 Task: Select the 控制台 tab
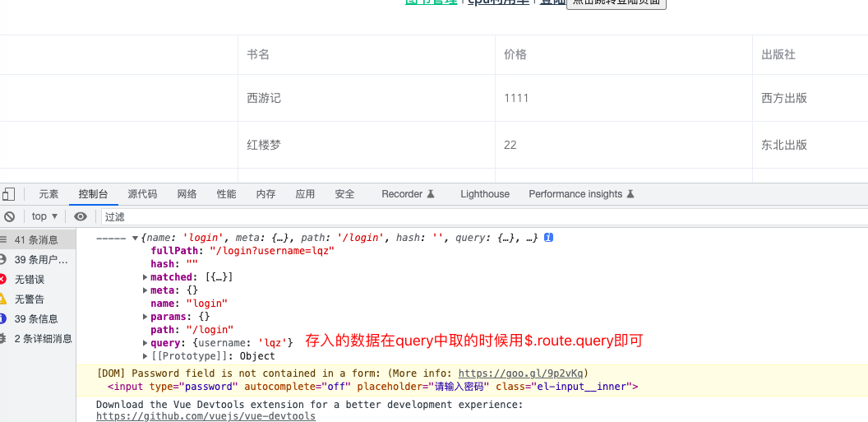pyautogui.click(x=93, y=194)
